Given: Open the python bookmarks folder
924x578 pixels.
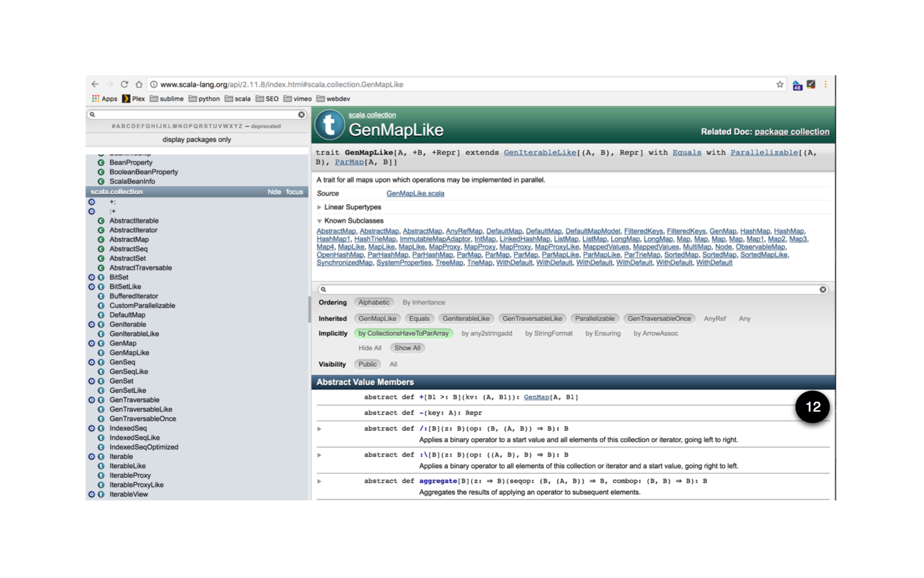Looking at the screenshot, I should pos(204,99).
